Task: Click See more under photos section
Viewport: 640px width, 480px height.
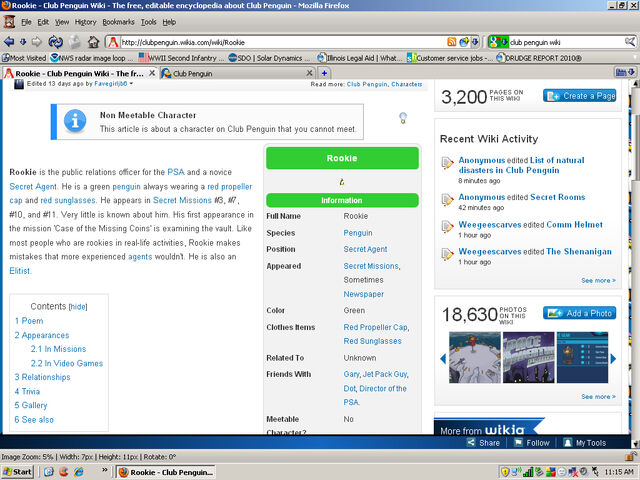Action: (x=598, y=396)
